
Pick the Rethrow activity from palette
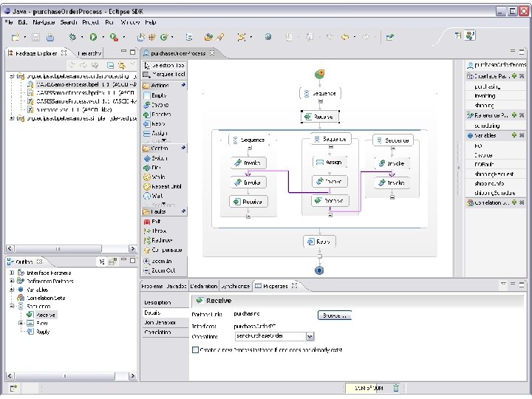pos(158,240)
